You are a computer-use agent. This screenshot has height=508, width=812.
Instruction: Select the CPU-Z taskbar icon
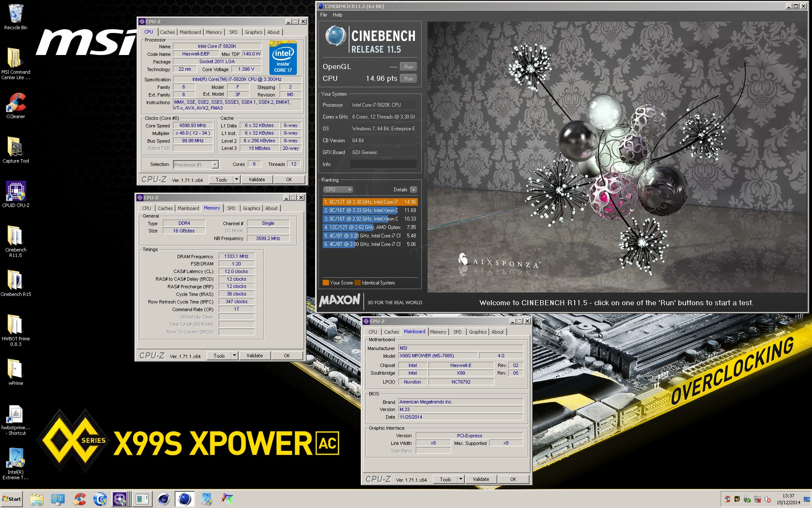click(120, 500)
